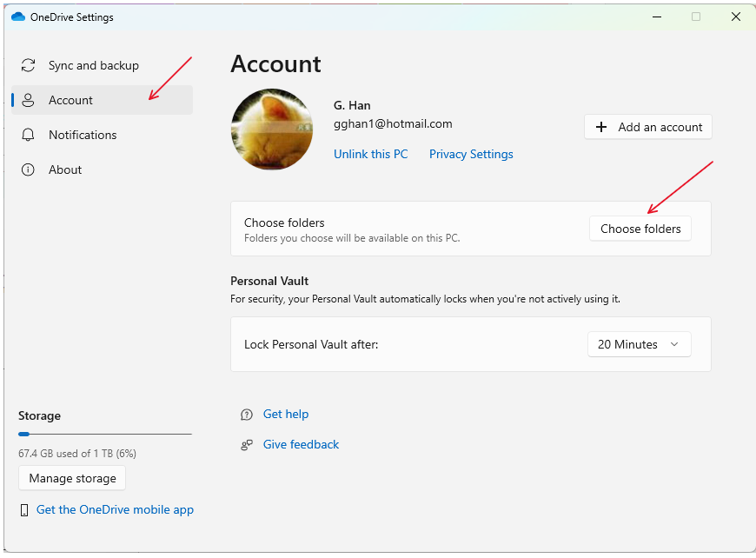Image resolution: width=756 pixels, height=558 pixels.
Task: Click the mobile phone icon near bottom
Action: [x=24, y=509]
